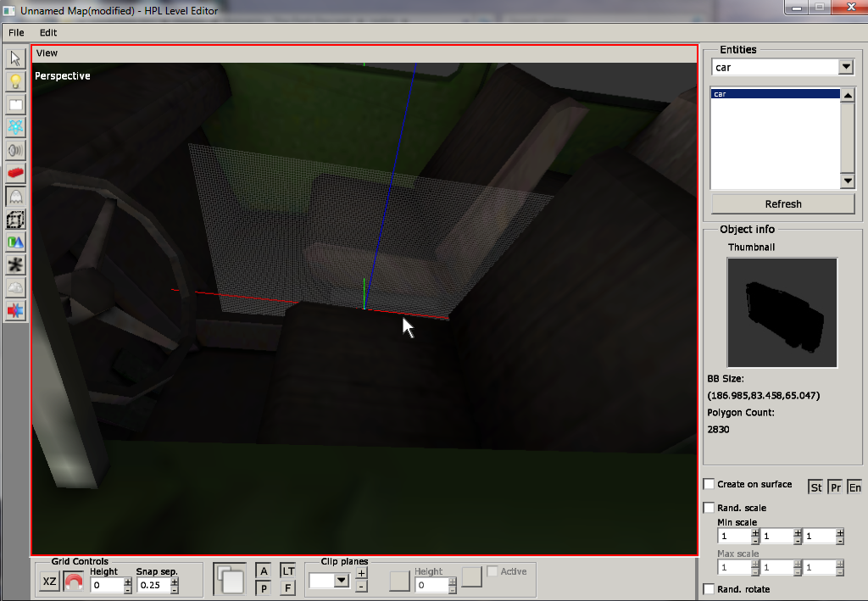
Task: Increase the Snap sep. value
Action: click(x=175, y=581)
